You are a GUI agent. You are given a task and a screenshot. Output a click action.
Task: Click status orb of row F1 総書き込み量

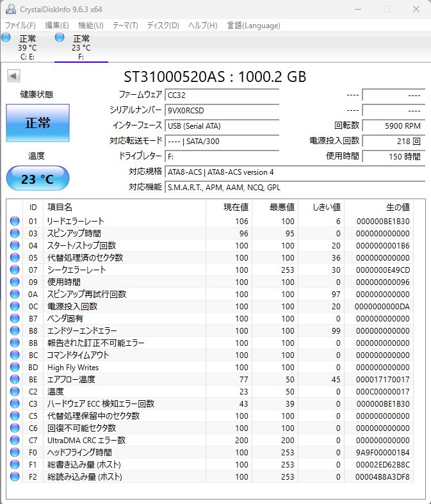(15, 464)
